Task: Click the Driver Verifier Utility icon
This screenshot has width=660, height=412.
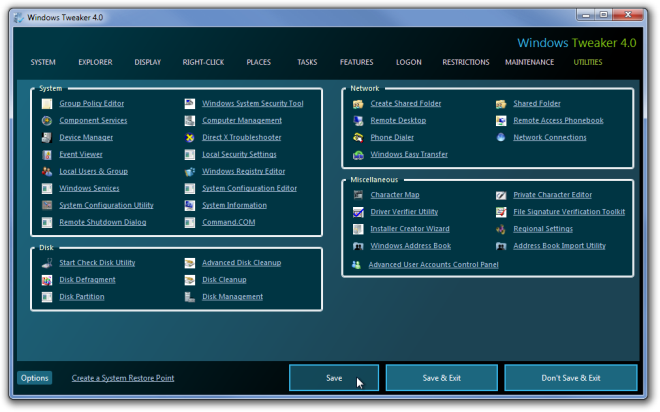Action: tap(358, 212)
